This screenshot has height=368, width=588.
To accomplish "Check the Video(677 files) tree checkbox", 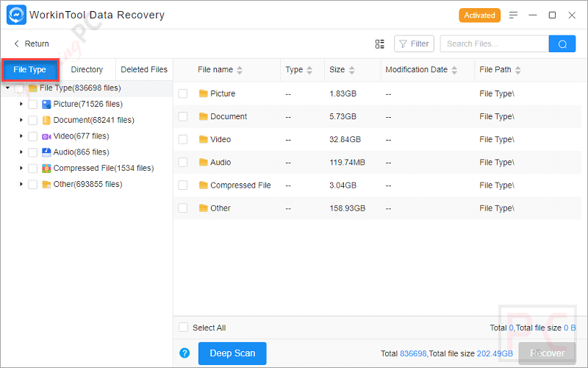I will pos(32,136).
